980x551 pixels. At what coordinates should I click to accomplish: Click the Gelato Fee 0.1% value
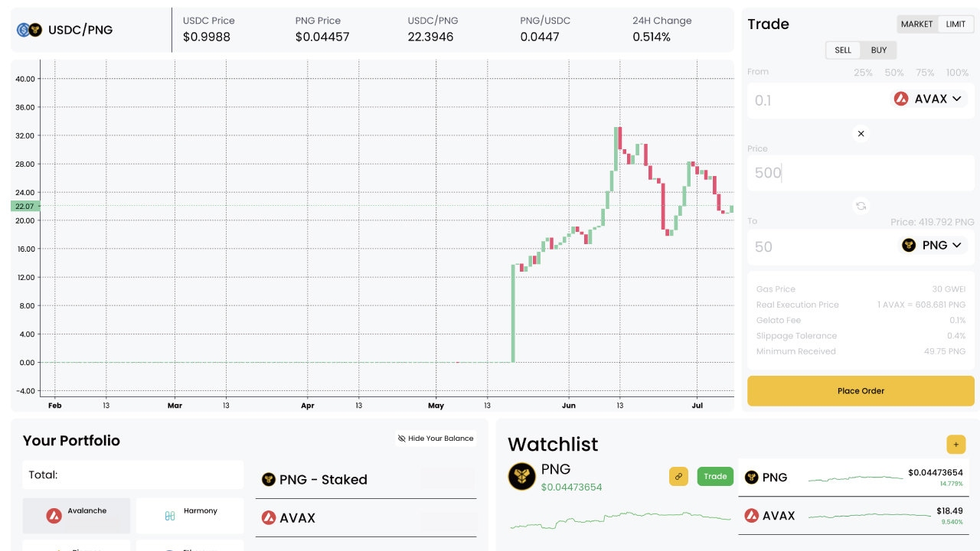[x=958, y=321]
